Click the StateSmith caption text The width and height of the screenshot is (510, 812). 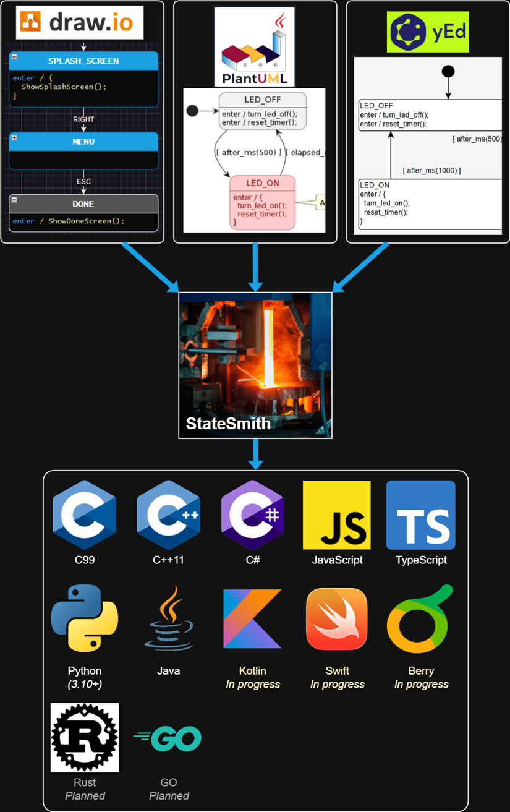click(228, 424)
